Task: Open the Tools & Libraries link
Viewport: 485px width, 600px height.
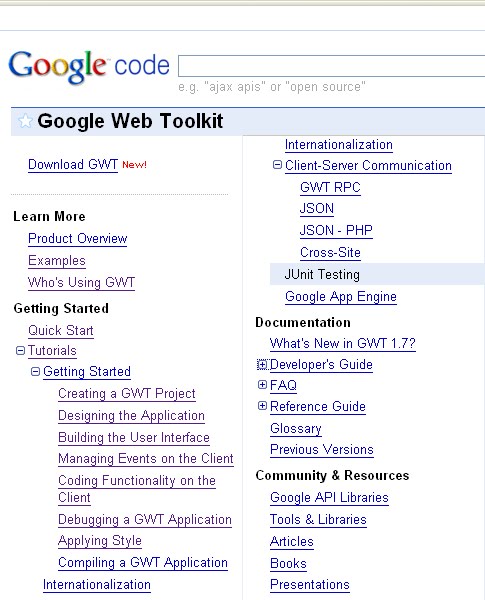Action: (x=318, y=520)
